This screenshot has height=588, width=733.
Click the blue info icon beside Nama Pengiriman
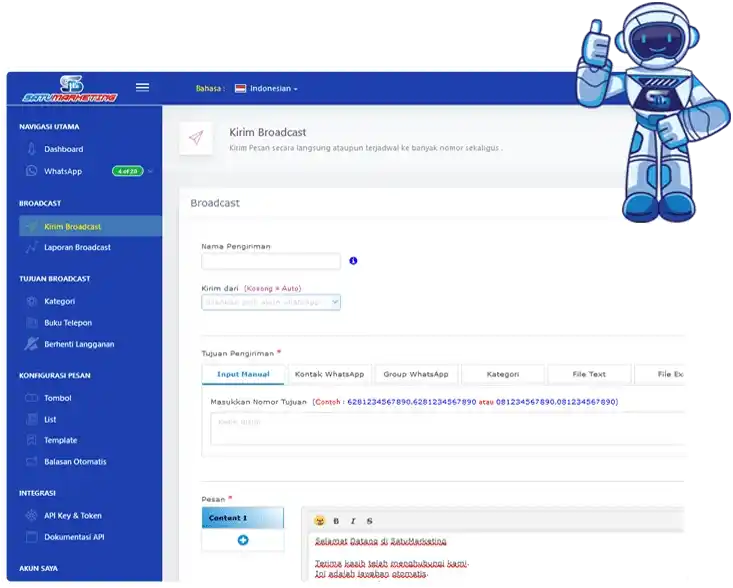click(x=353, y=261)
